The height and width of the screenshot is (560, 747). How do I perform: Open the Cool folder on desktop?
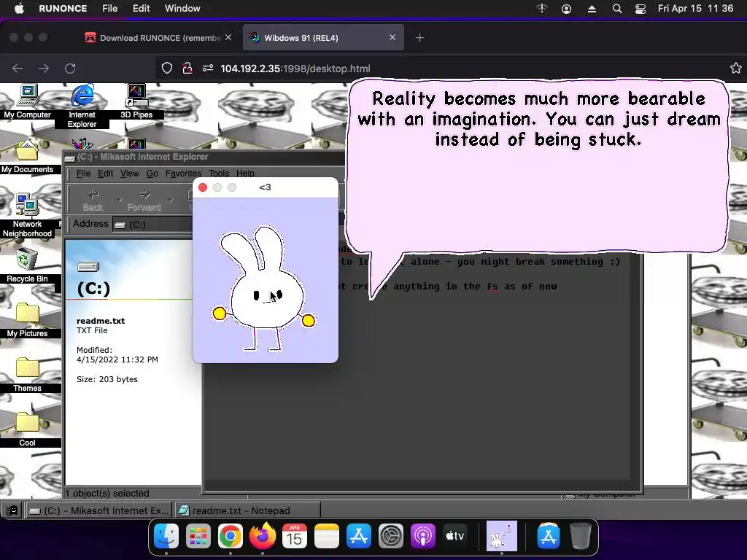27,429
